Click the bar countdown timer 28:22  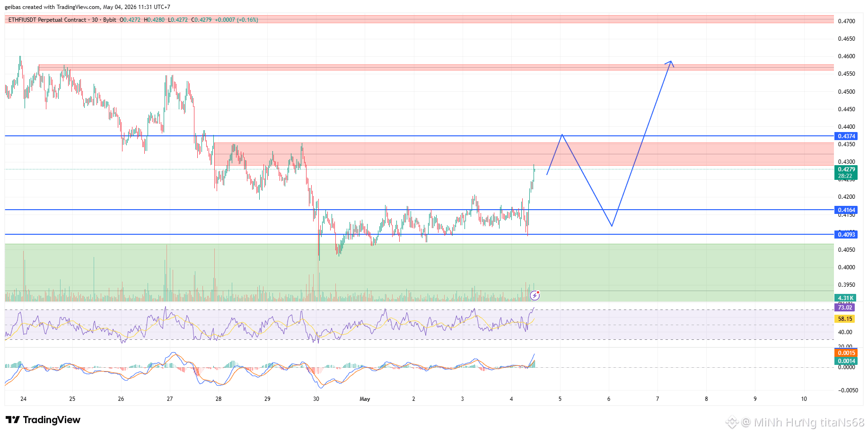(x=845, y=176)
